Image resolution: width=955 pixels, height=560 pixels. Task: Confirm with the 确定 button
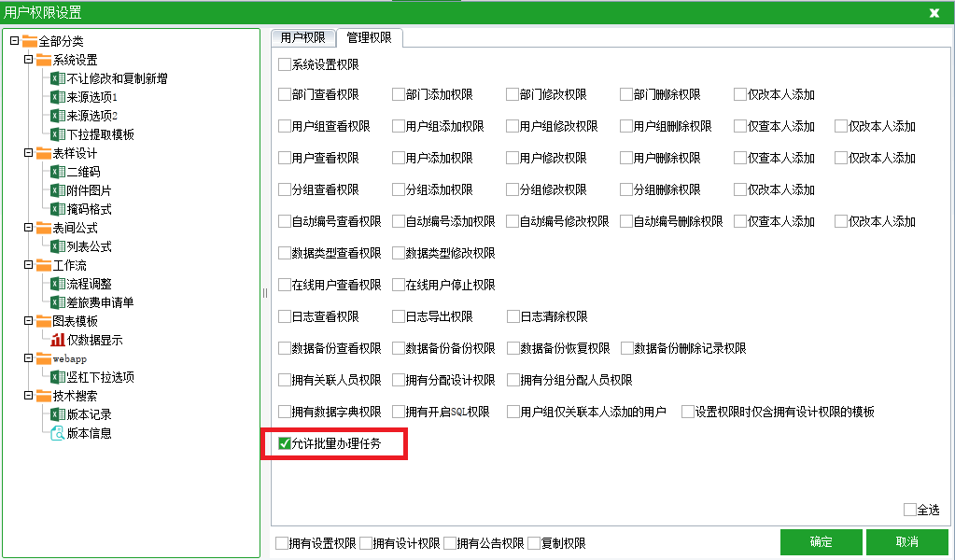click(821, 541)
